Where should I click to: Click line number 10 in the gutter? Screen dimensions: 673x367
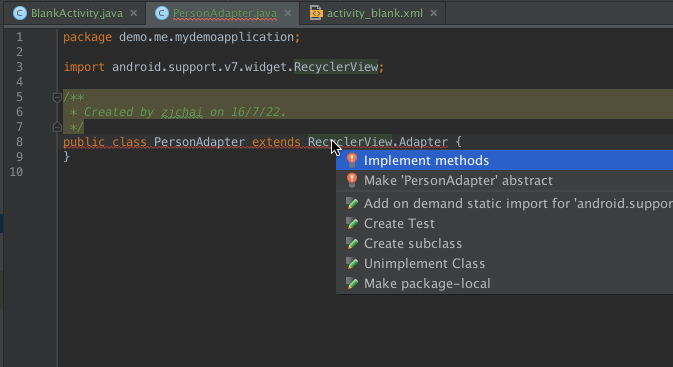(x=16, y=172)
